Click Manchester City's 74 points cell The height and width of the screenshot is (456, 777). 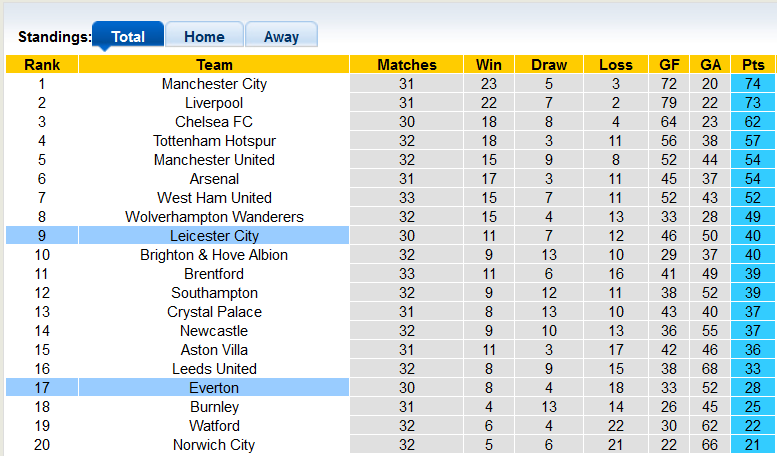[x=753, y=84]
